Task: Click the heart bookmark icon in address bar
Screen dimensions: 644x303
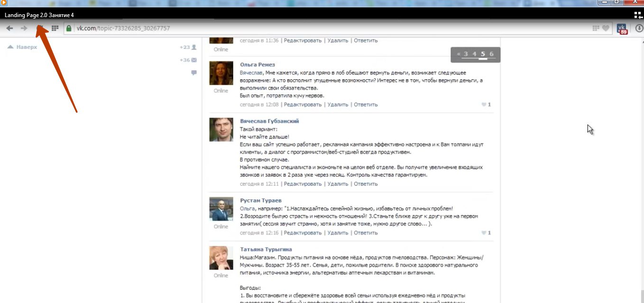Action: (606, 28)
